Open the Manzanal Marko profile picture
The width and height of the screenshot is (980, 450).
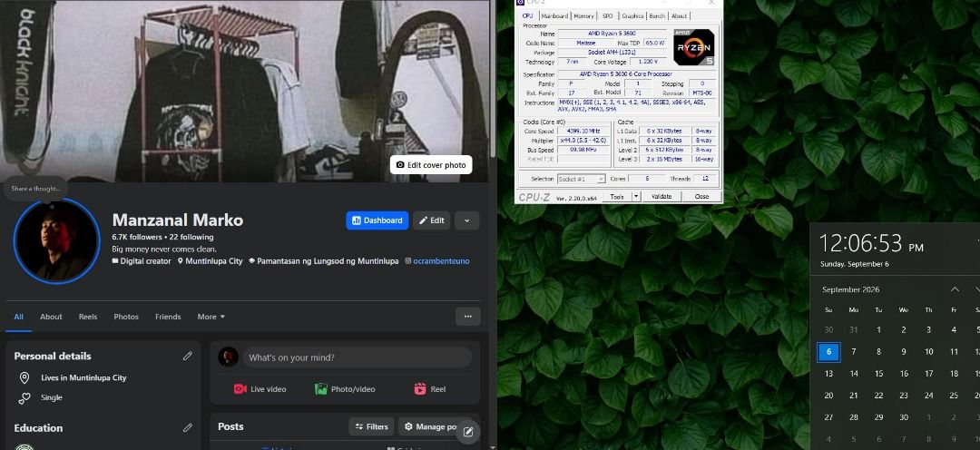56,241
